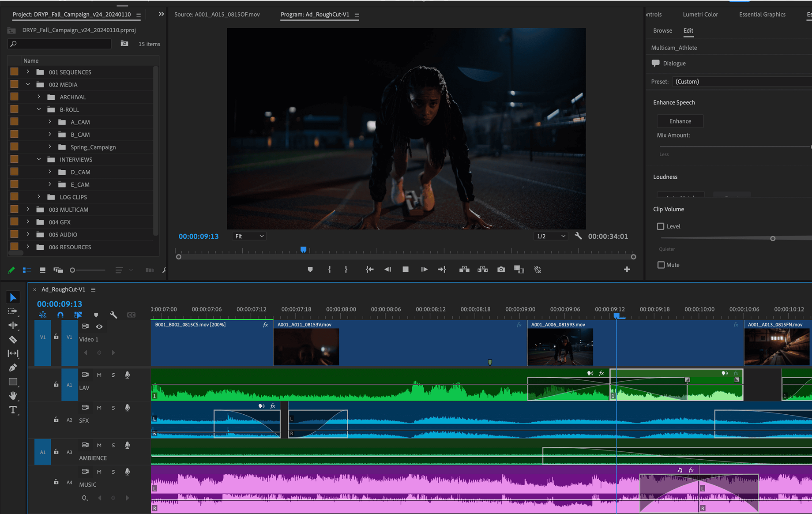Check the Level checkbox
The width and height of the screenshot is (812, 514).
click(661, 226)
